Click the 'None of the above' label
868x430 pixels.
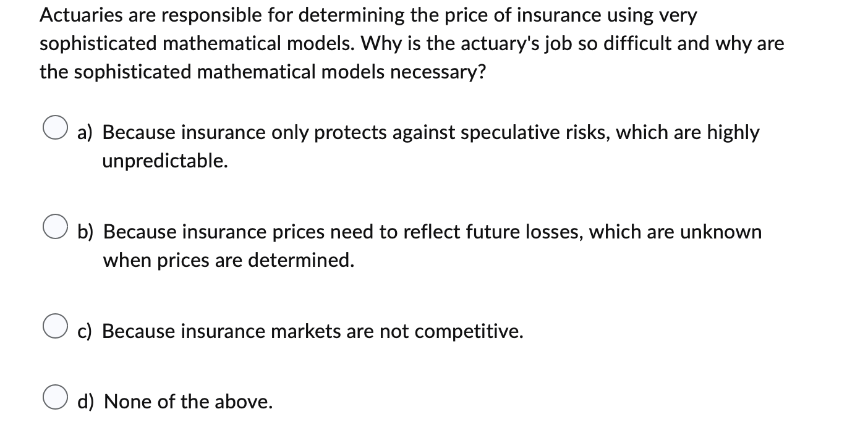(189, 402)
